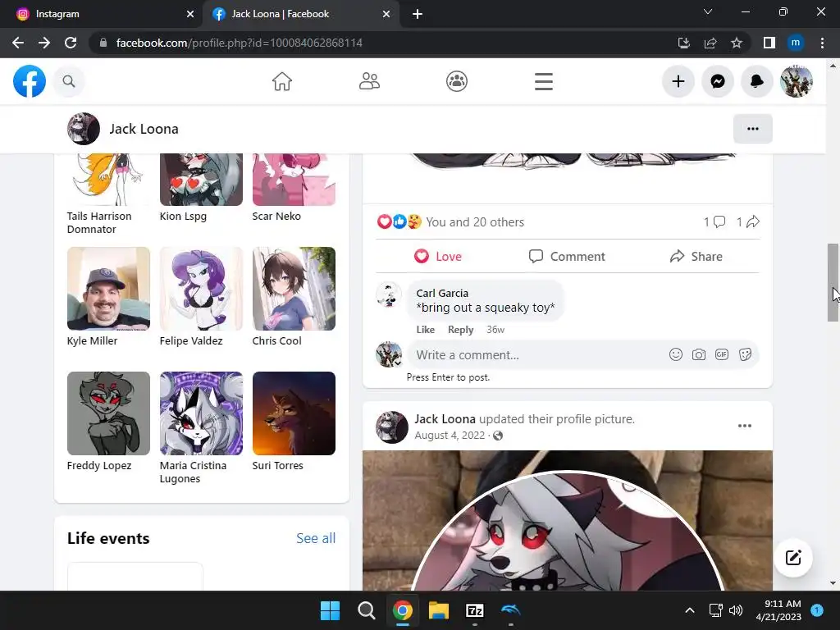Open the Windows Start menu
Screen dimensions: 840x630
[330, 610]
